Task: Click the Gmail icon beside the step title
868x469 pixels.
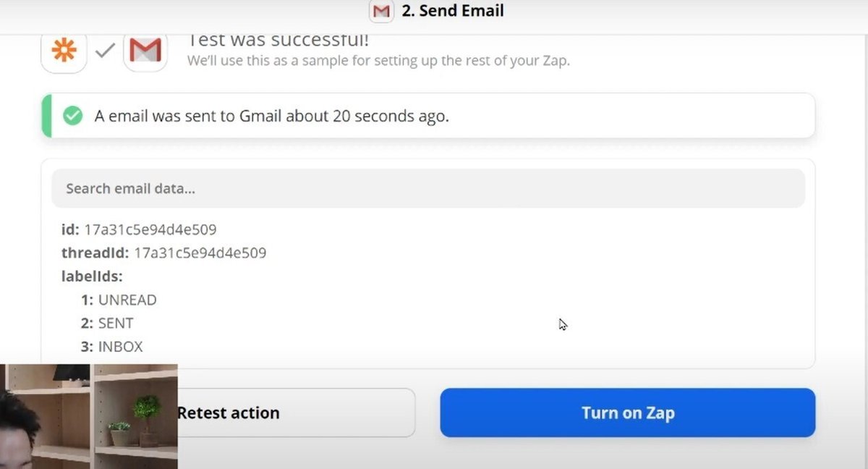Action: (381, 12)
